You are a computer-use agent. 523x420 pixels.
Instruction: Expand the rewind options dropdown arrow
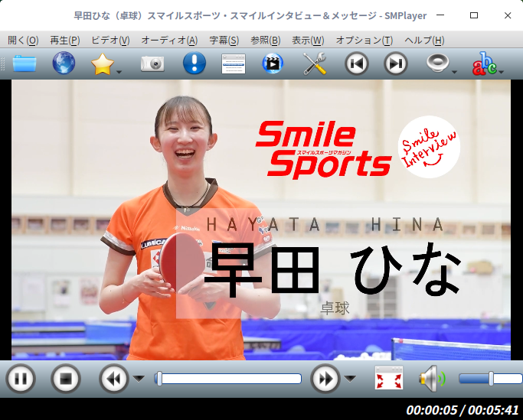[139, 379]
